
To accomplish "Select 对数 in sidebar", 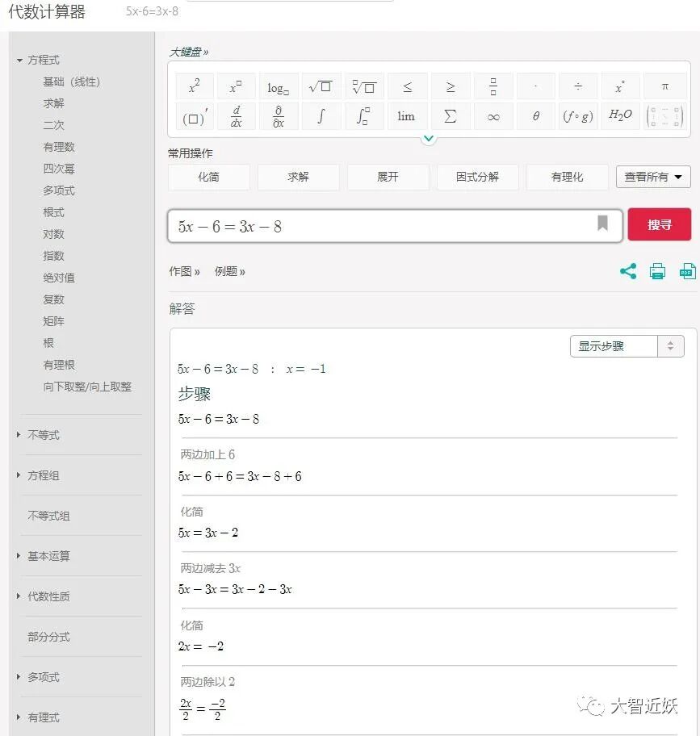I will point(53,234).
